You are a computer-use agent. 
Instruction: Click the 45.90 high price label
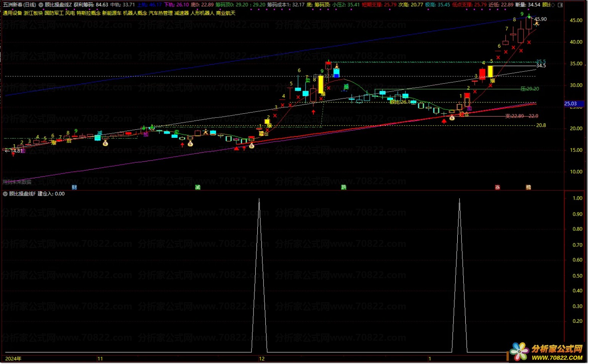(540, 19)
